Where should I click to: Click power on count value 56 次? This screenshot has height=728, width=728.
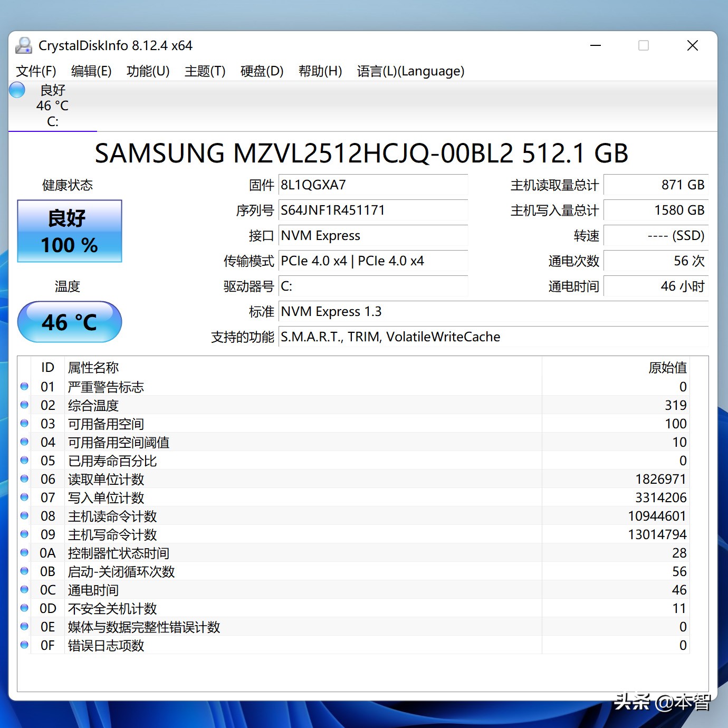[x=656, y=261]
